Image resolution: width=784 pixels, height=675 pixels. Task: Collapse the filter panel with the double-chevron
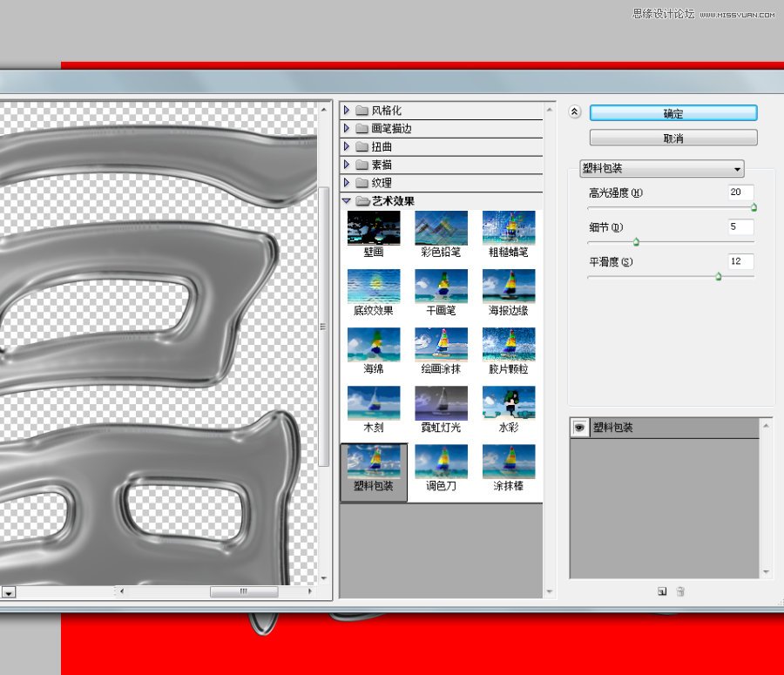click(x=574, y=111)
